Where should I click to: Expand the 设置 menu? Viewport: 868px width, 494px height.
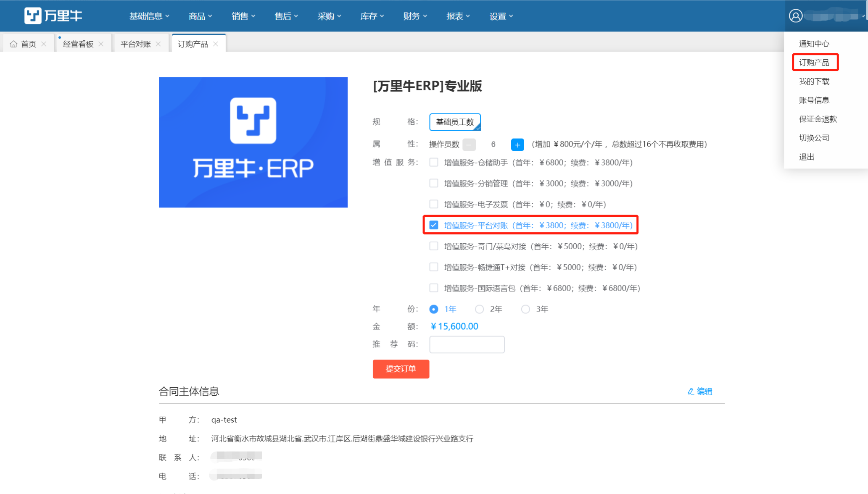(501, 16)
